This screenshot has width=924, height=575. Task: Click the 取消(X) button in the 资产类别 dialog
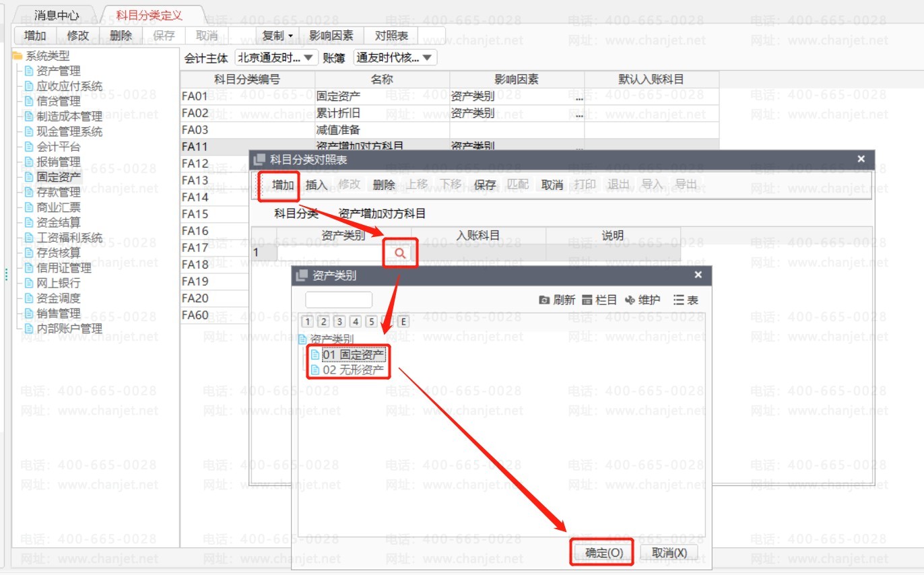[669, 553]
